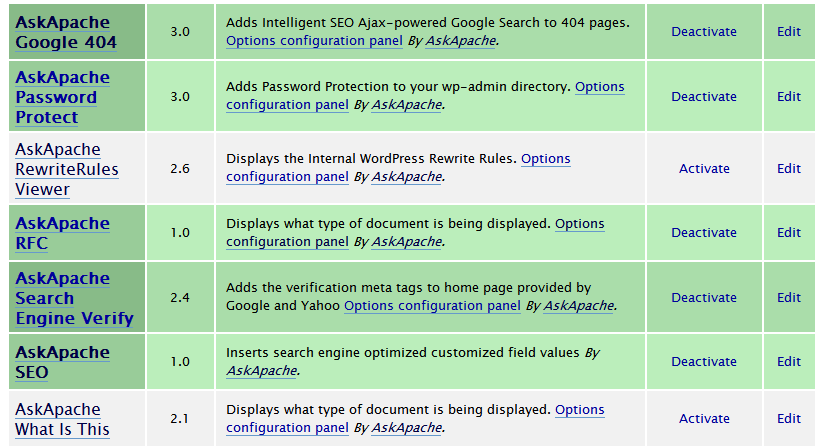Edit the AskApache What Is This plugin
The height and width of the screenshot is (447, 823).
pos(789,418)
